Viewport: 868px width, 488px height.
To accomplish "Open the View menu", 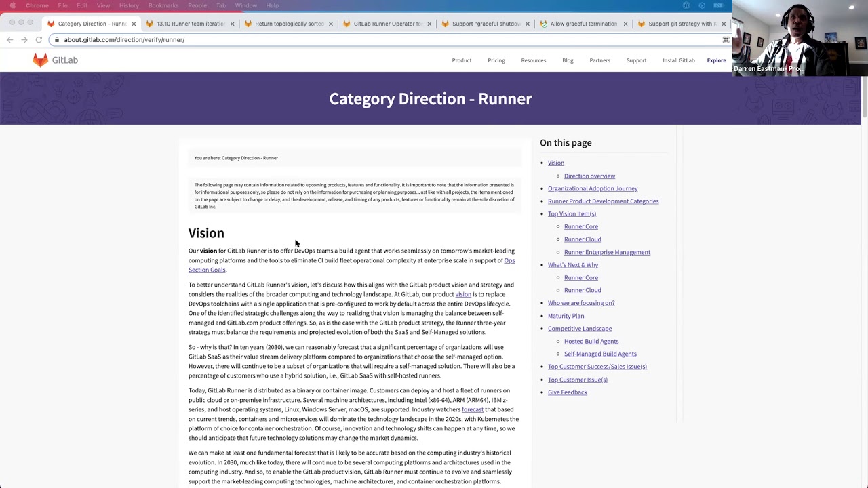I will [103, 5].
